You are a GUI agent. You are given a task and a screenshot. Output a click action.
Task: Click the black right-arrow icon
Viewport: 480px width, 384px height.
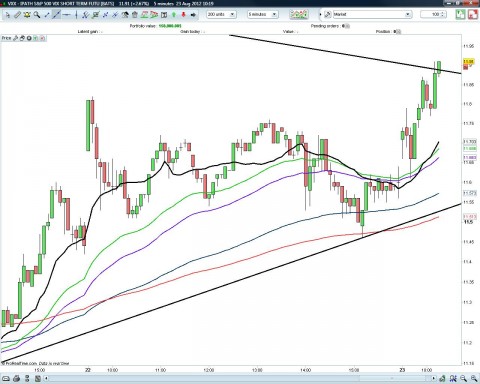(x=193, y=15)
